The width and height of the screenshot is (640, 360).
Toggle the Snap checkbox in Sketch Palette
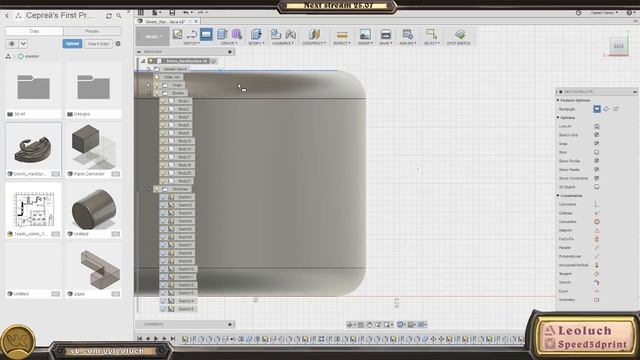coord(597,143)
